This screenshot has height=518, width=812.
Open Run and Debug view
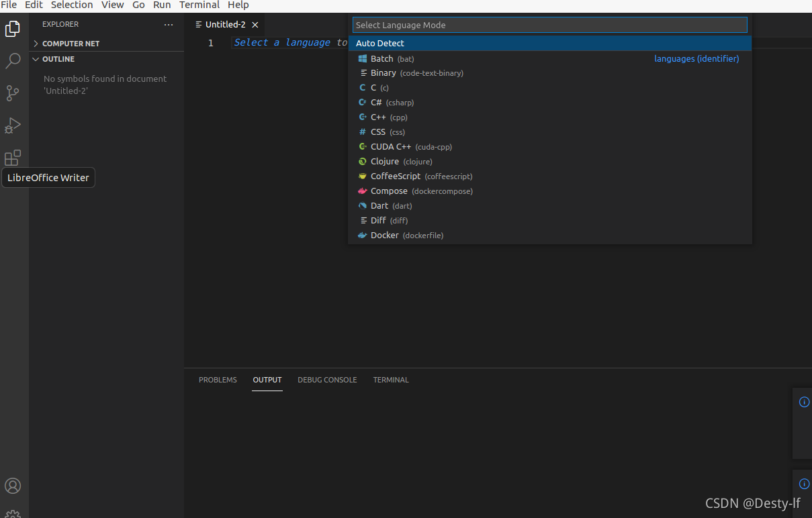(x=13, y=125)
